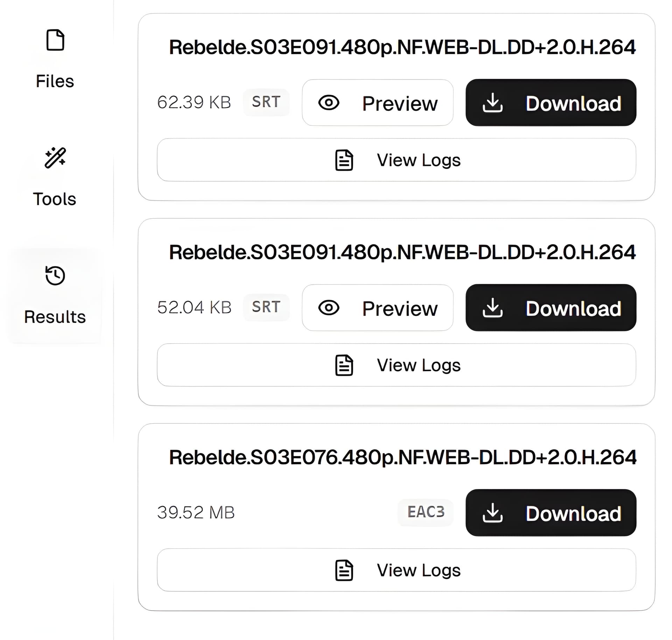Viewport: 672px width, 640px height.
Task: Preview the 52.04 KB SRT file
Action: pos(378,308)
